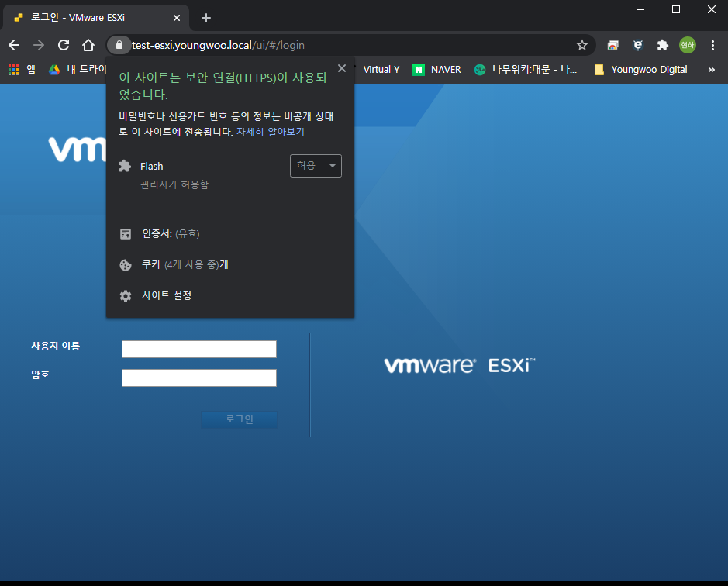728x586 pixels.
Task: Click the Flash plugin icon
Action: coord(125,166)
